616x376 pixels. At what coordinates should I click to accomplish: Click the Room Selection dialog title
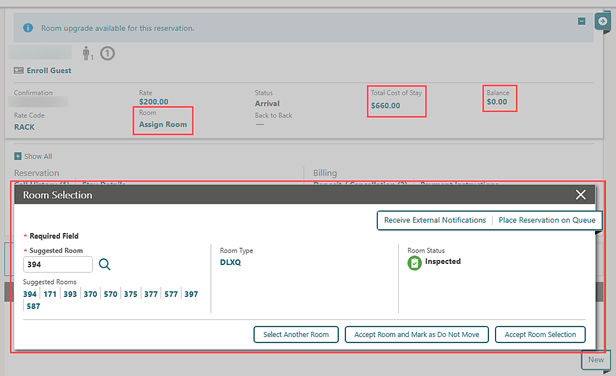click(x=57, y=195)
